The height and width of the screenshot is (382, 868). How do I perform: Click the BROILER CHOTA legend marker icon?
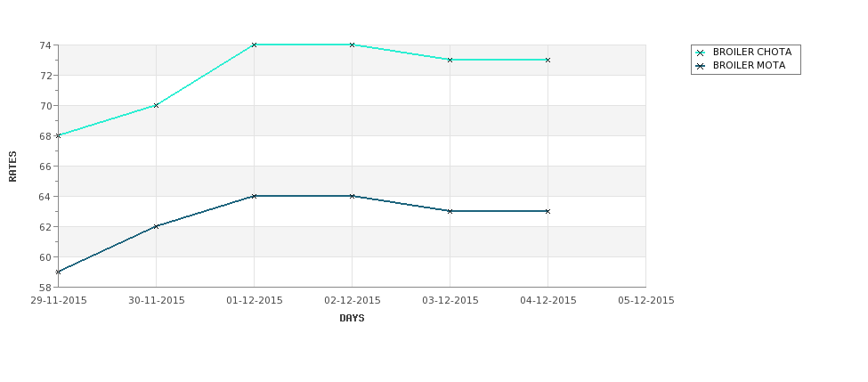701,53
